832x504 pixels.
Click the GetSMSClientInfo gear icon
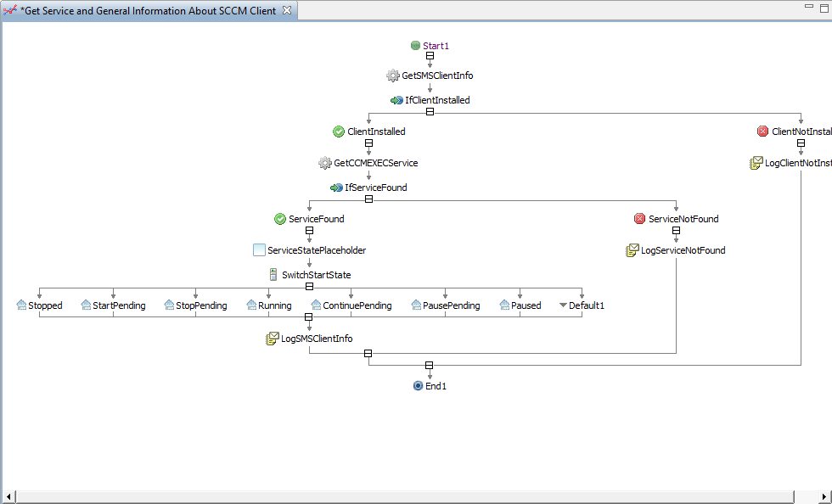(392, 76)
